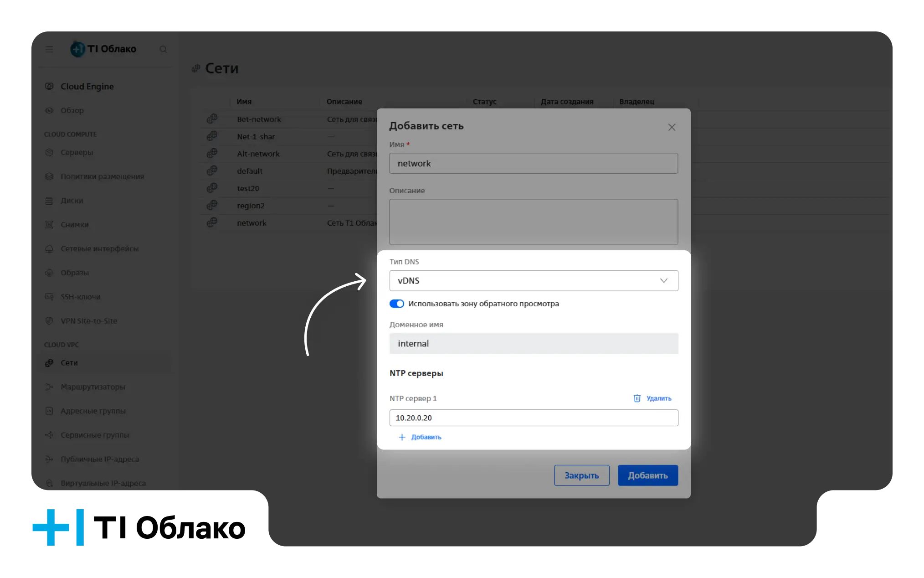Click the Адресные группы icon
924x578 pixels.
[49, 411]
